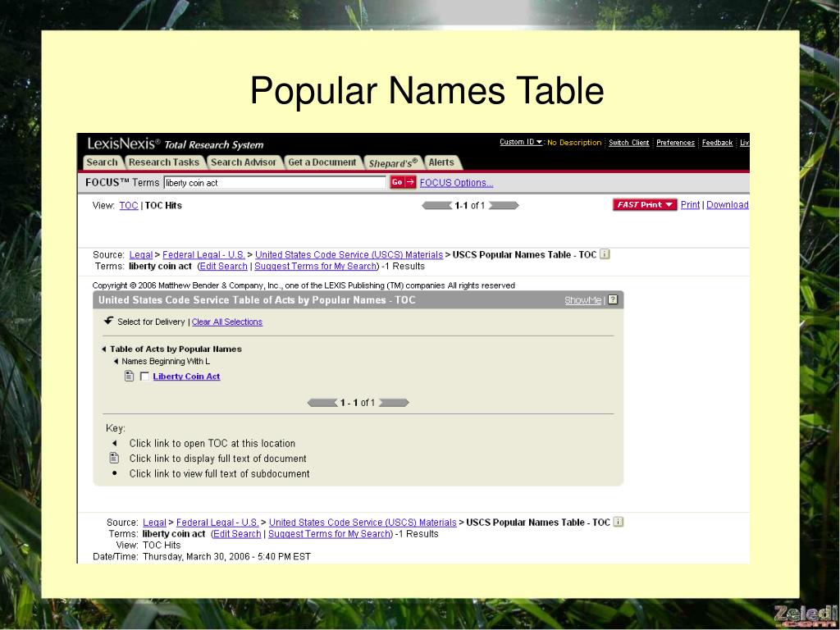Click the Copyright 2006 Matthew Bender notice

304,285
